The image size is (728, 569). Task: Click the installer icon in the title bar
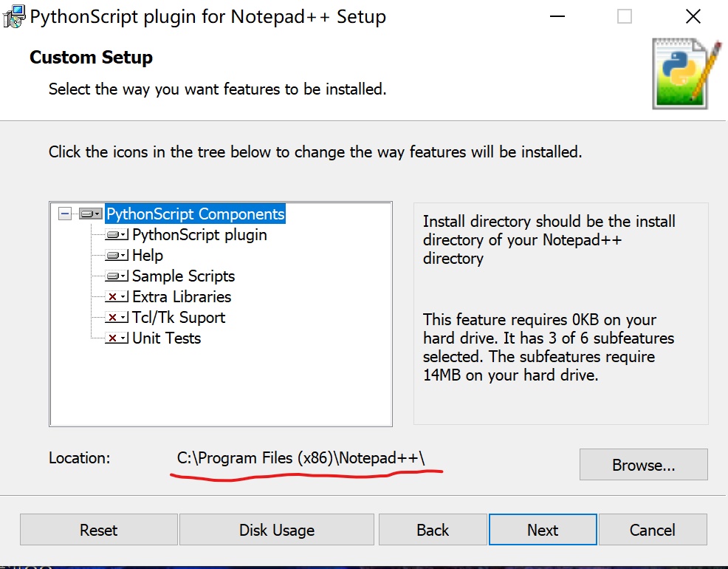point(13,16)
